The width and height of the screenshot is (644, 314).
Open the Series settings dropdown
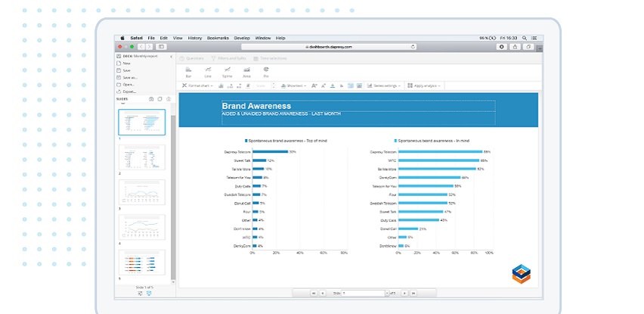(384, 85)
